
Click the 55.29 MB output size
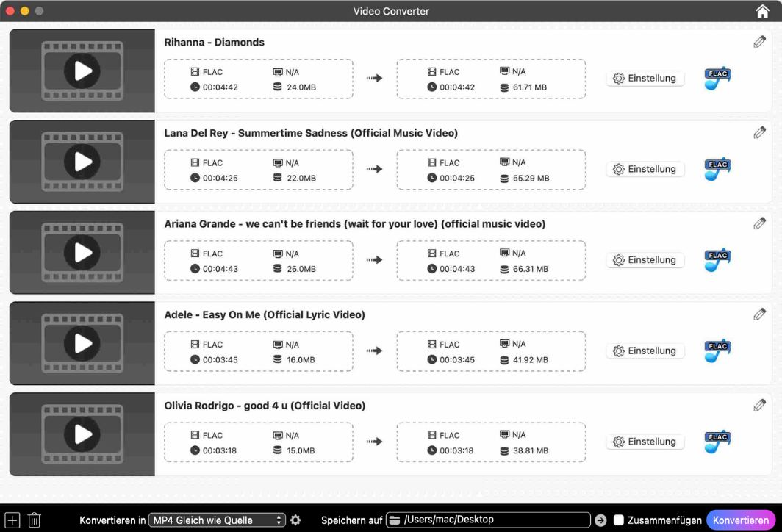coord(531,178)
